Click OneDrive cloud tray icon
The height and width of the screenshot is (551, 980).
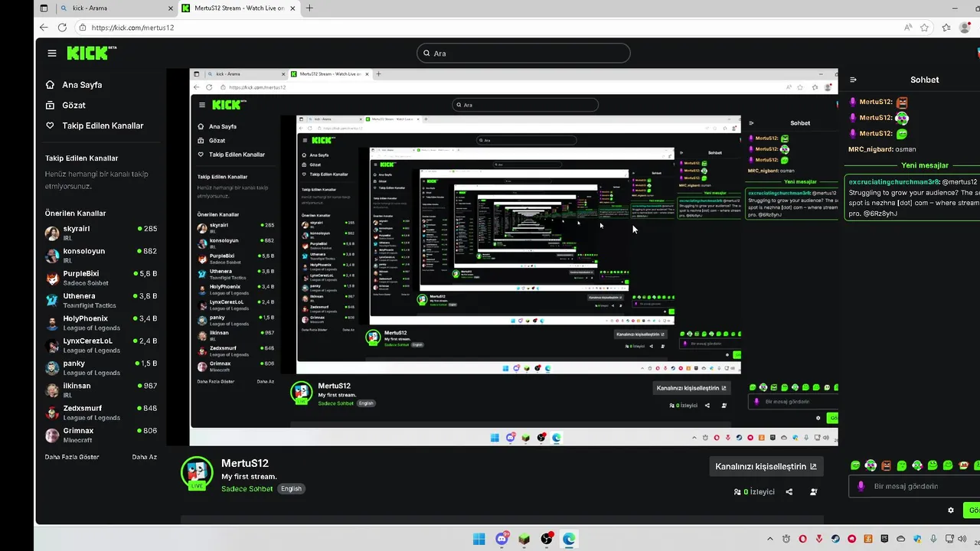click(x=900, y=539)
